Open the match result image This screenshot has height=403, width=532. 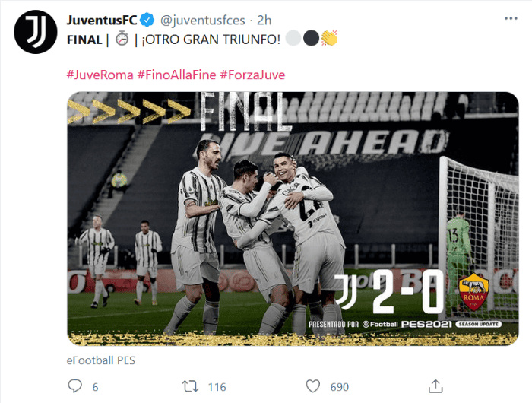point(293,219)
